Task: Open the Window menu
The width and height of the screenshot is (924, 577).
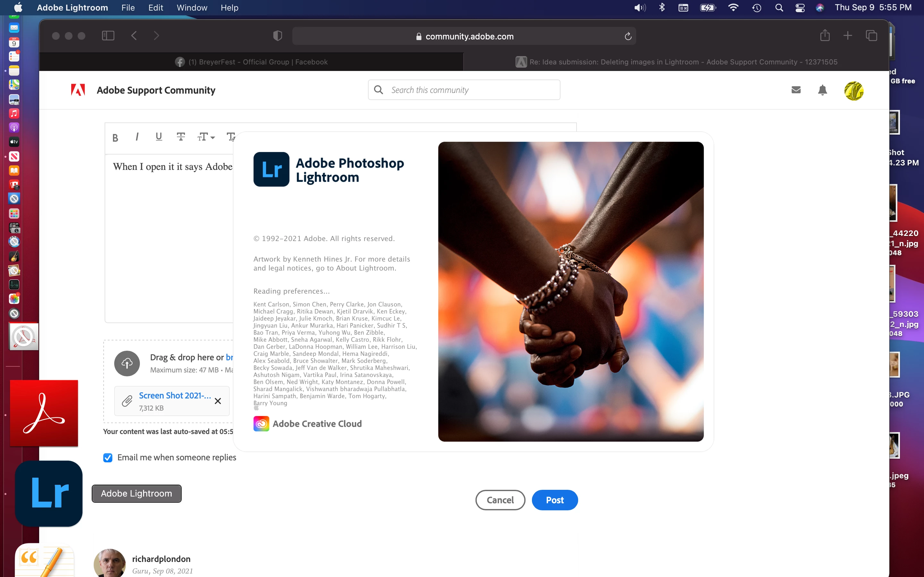Action: 192,8
